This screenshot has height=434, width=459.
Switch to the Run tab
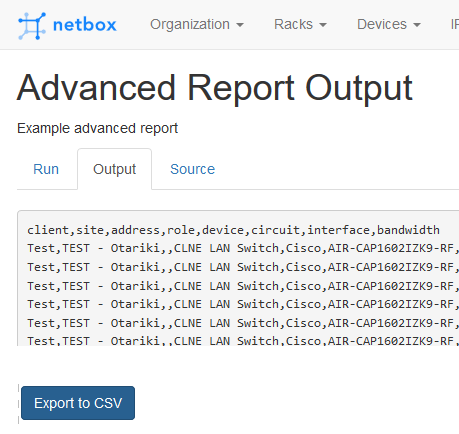pos(46,169)
